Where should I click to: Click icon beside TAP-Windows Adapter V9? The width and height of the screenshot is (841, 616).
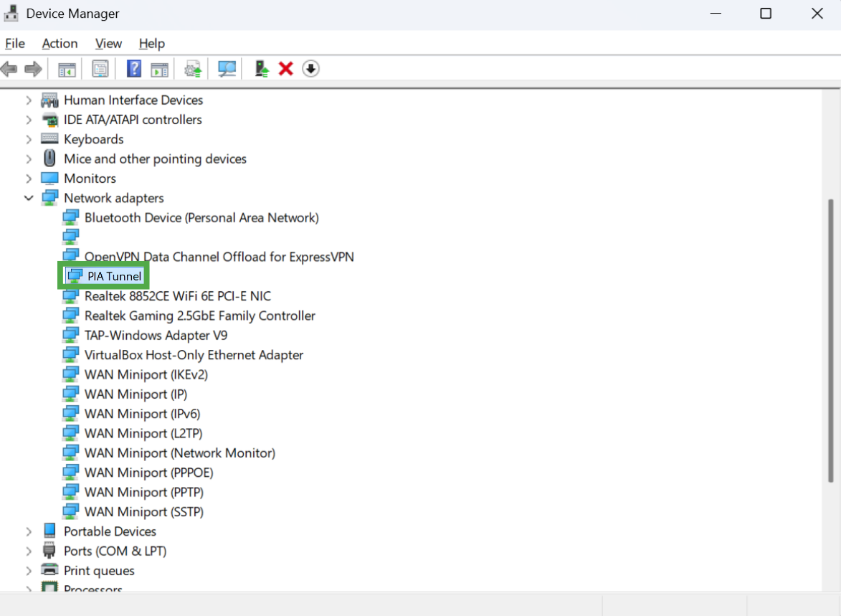71,335
